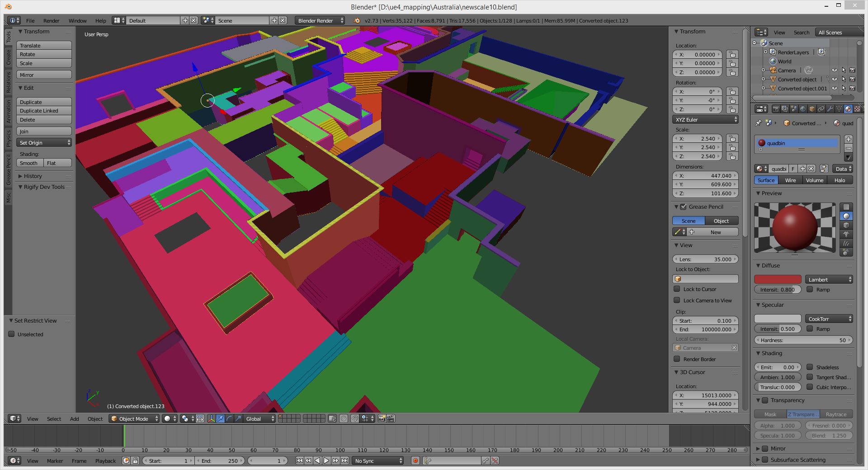Open the Object Mode dropdown
This screenshot has width=868, height=470.
click(135, 418)
